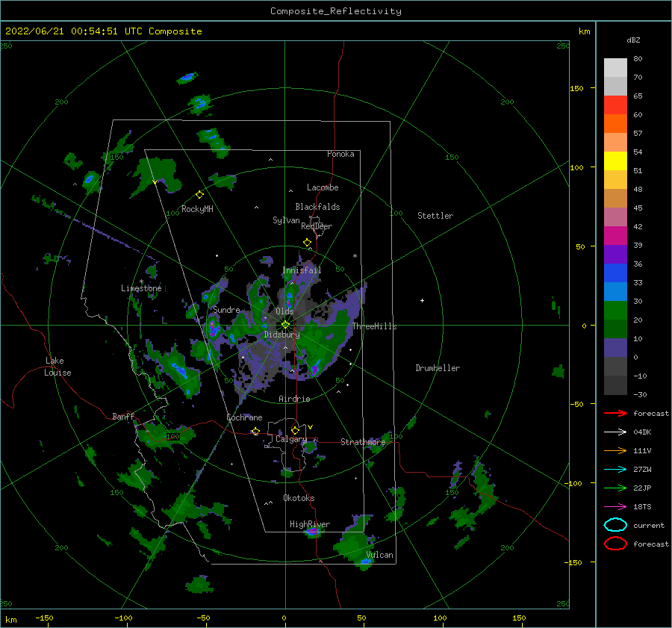Click the Lacombe city label
Screen dimensions: 672x628
(323, 187)
